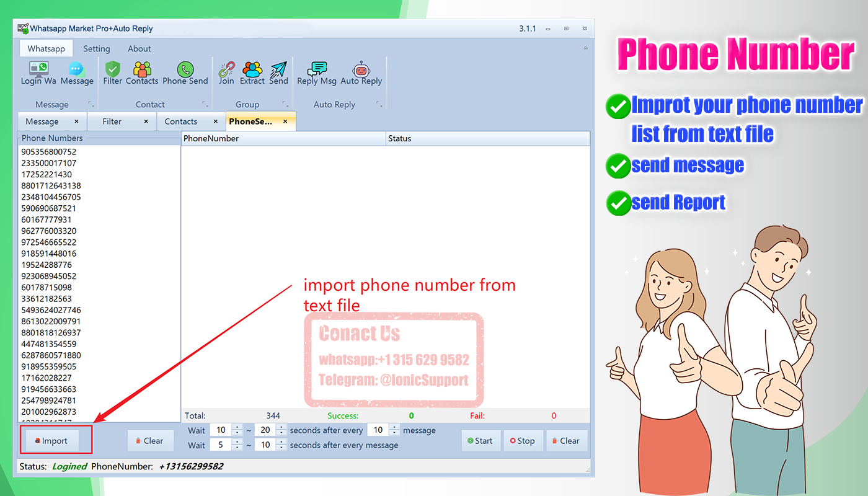Switch to the Whatsapp ribbon tab
This screenshot has width=868, height=496.
[x=46, y=48]
